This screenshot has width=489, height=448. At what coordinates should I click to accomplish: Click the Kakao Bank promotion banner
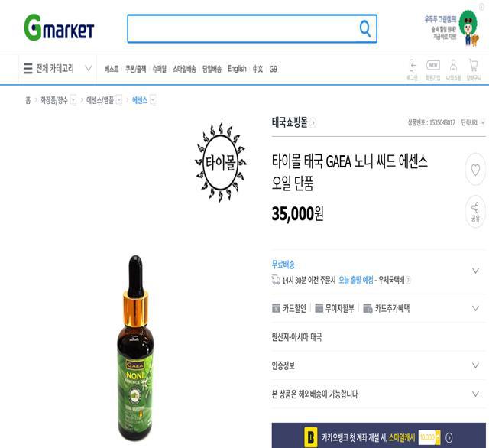click(378, 436)
